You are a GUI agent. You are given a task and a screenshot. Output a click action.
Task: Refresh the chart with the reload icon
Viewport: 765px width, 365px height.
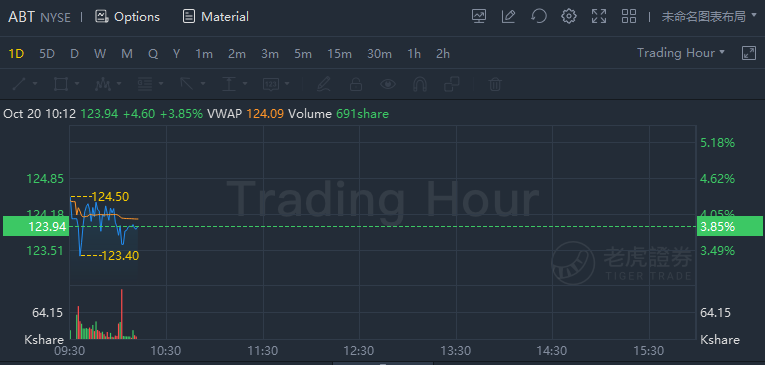539,17
